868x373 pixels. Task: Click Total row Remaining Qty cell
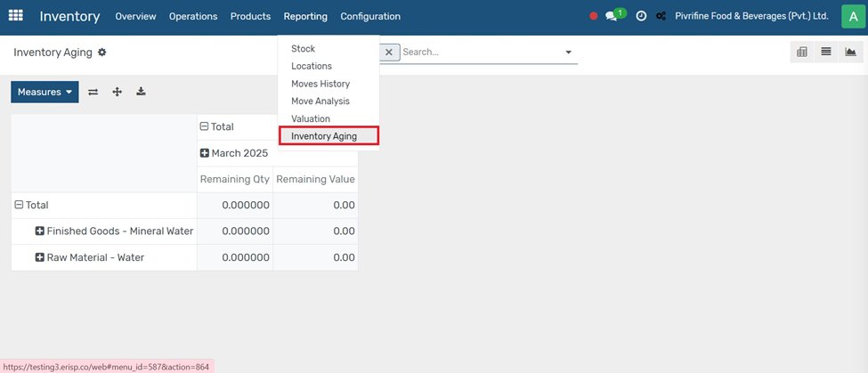click(235, 206)
